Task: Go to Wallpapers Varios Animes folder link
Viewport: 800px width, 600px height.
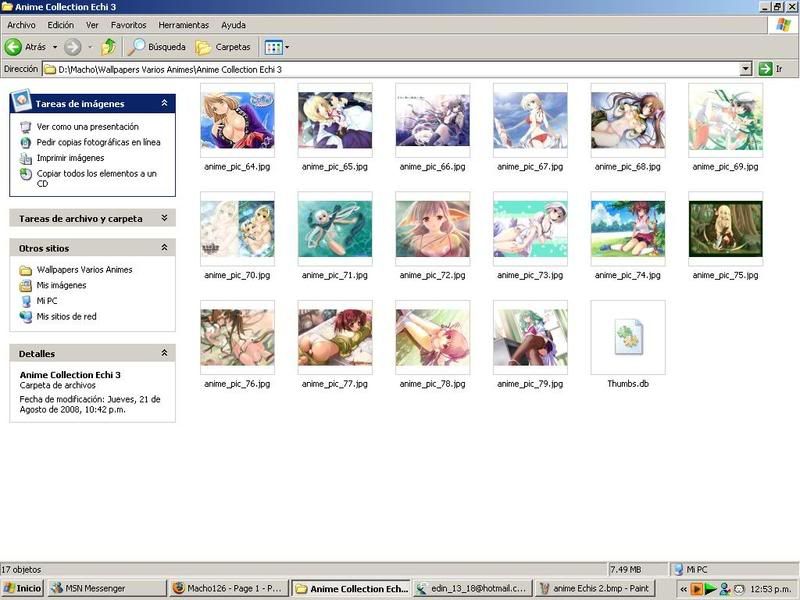Action: (x=85, y=270)
